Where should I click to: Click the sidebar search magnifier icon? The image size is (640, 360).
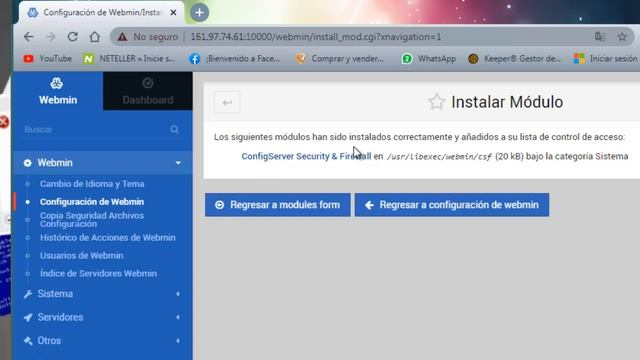tap(175, 129)
